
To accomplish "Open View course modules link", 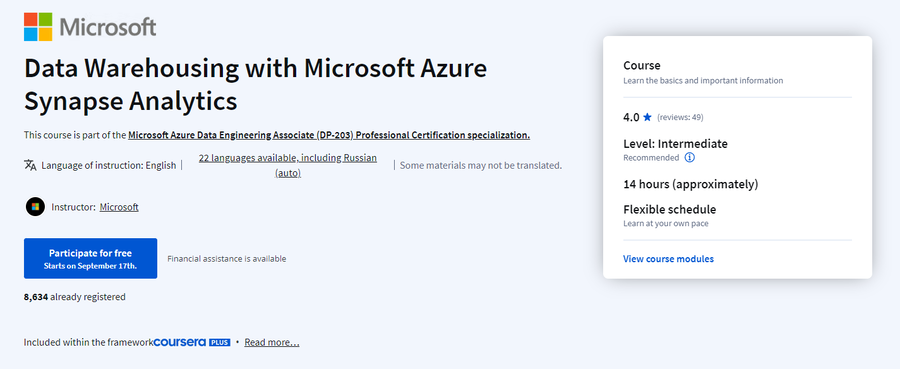I will tap(668, 259).
